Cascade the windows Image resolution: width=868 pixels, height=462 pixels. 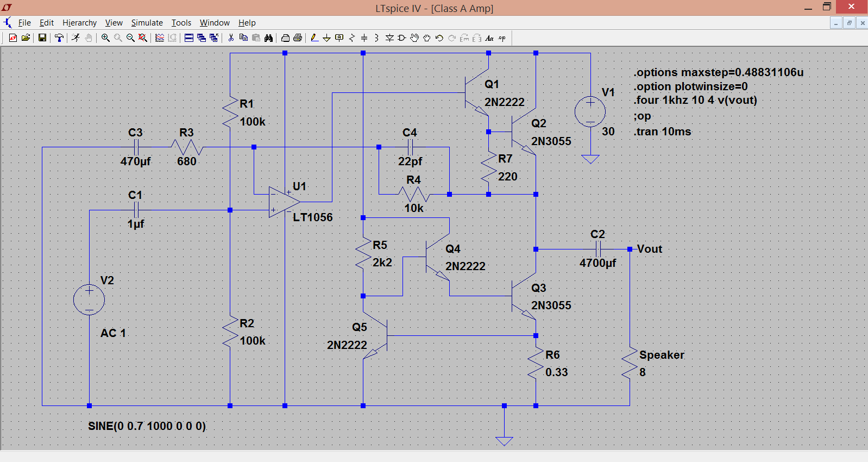pyautogui.click(x=202, y=38)
